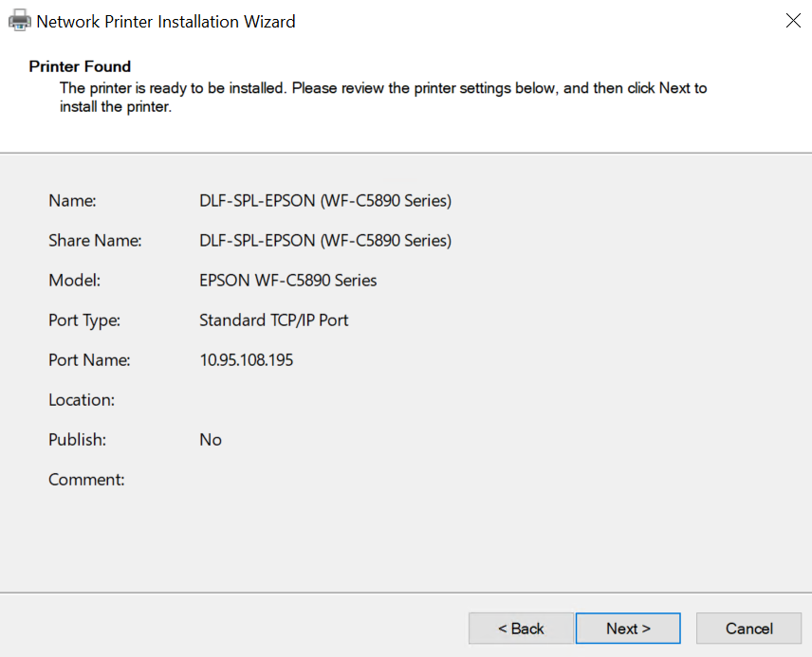The height and width of the screenshot is (657, 812).
Task: Click the wizard window title text
Action: click(x=165, y=21)
